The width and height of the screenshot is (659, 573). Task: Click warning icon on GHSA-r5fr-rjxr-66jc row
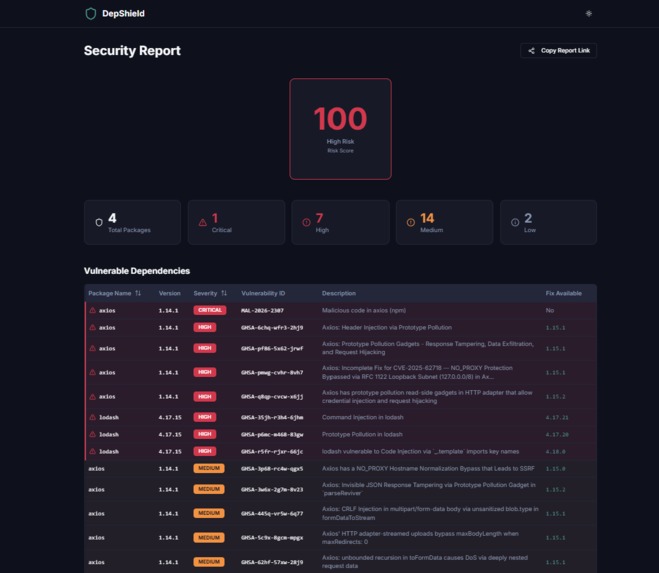pos(92,452)
